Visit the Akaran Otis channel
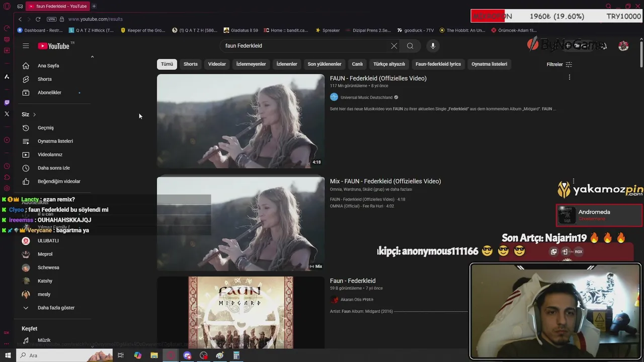 tap(357, 300)
